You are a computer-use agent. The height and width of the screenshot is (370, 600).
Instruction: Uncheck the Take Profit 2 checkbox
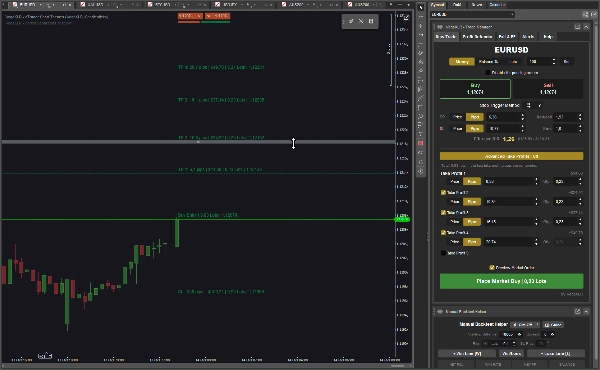click(x=443, y=192)
